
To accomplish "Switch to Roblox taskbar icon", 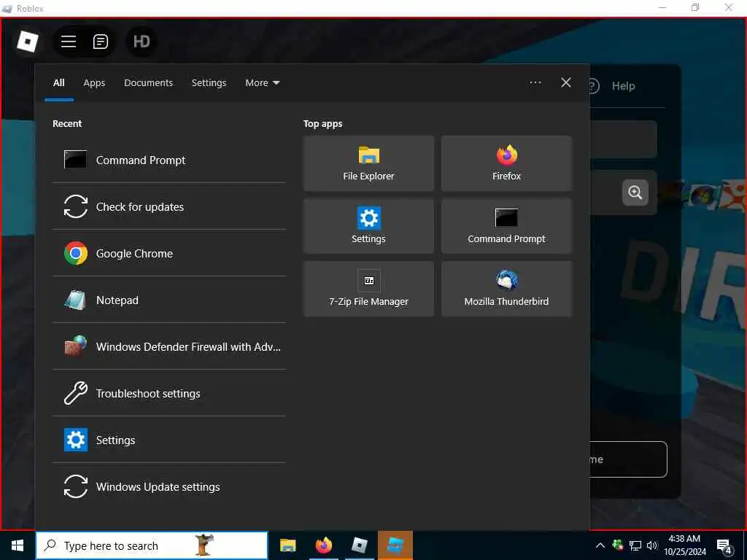I will coord(359,545).
